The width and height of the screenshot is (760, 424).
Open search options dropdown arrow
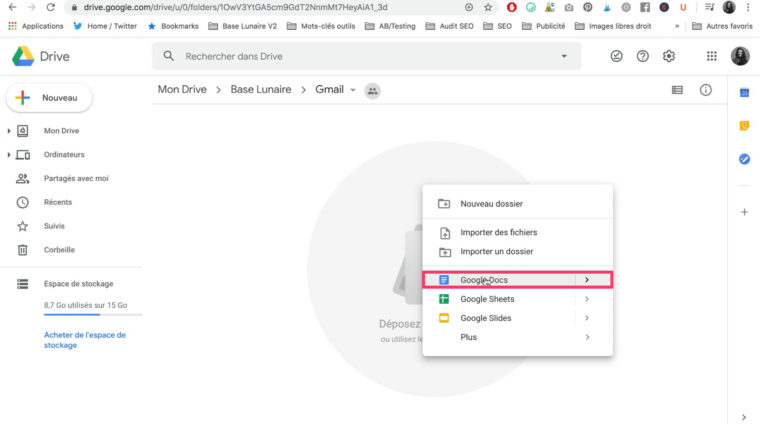[x=564, y=56]
